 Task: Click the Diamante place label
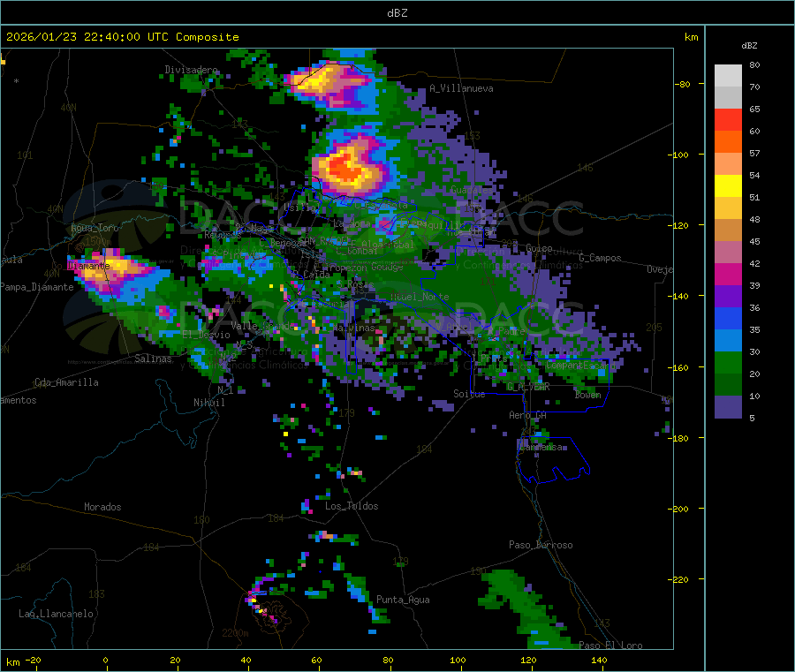click(88, 266)
